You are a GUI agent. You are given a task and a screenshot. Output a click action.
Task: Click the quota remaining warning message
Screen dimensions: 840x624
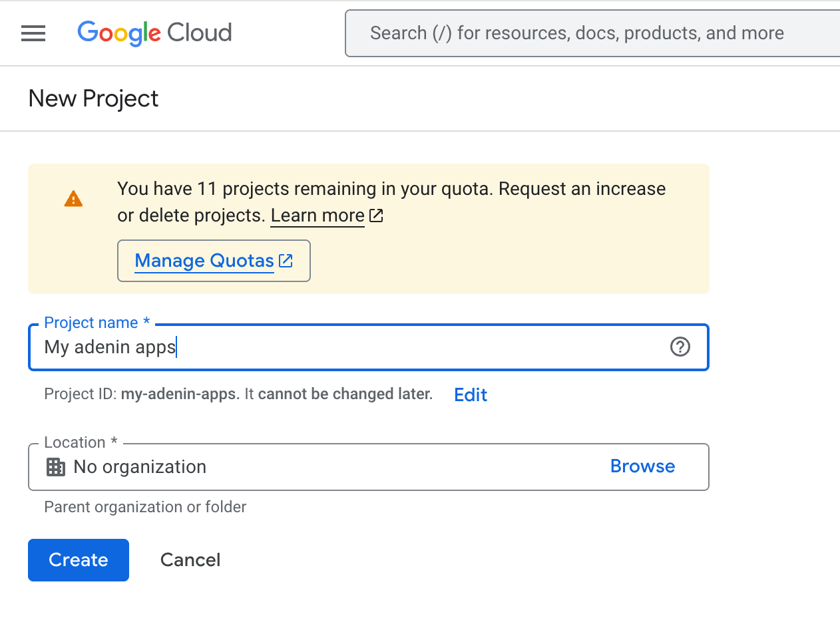[x=391, y=190]
